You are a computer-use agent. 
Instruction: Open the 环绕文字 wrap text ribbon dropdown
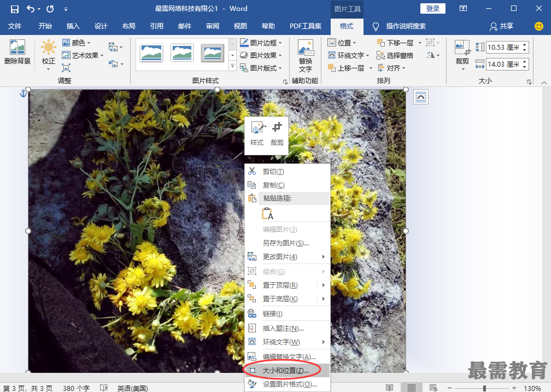348,56
